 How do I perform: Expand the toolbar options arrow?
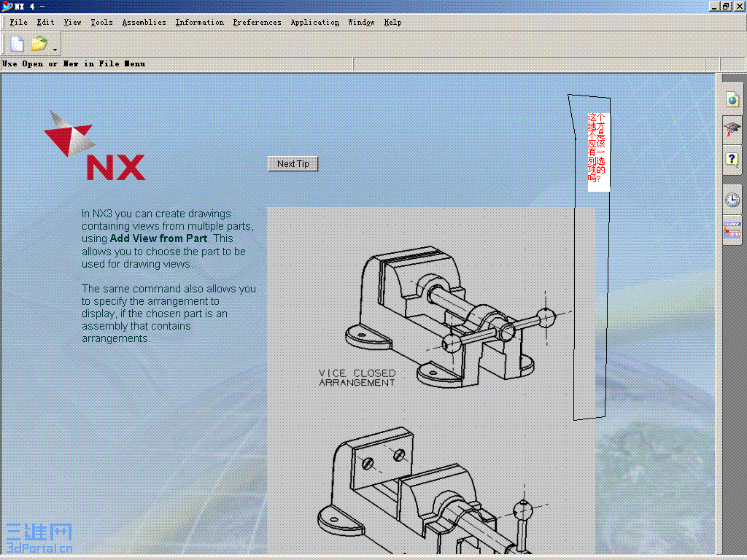(55, 49)
